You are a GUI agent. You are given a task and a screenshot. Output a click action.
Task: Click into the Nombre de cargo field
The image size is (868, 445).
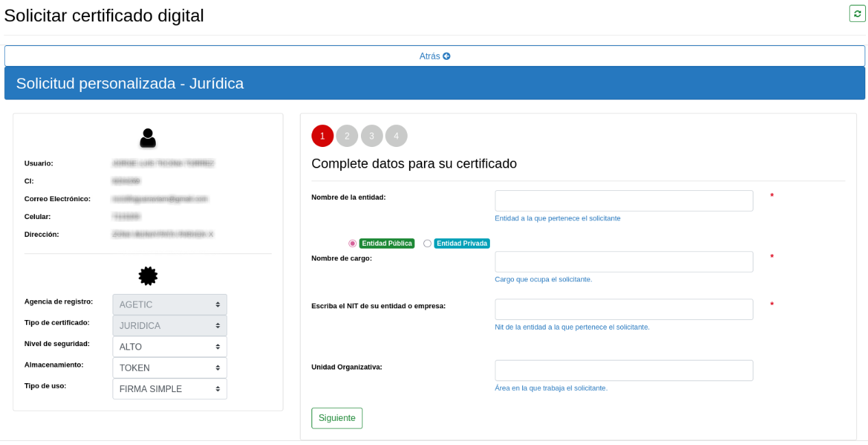624,262
